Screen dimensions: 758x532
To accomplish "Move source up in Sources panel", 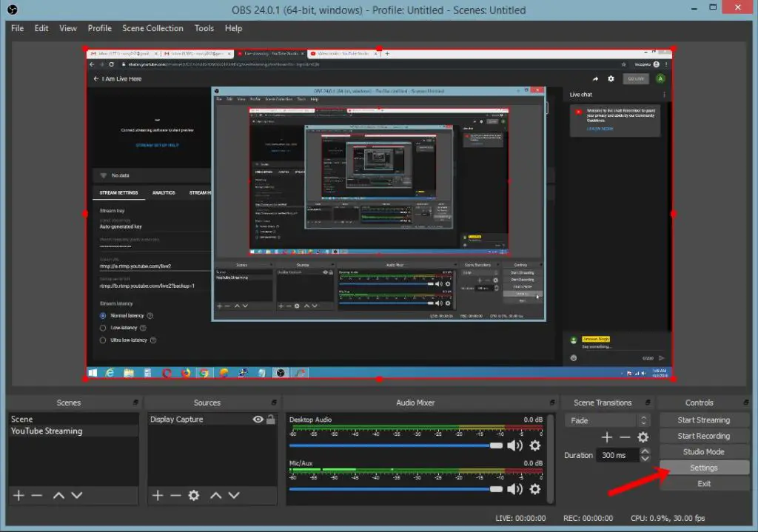I will coord(215,495).
